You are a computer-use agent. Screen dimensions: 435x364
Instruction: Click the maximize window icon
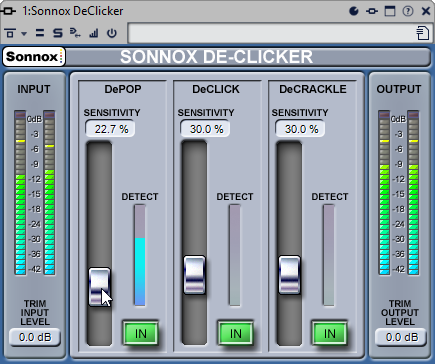tap(390, 11)
